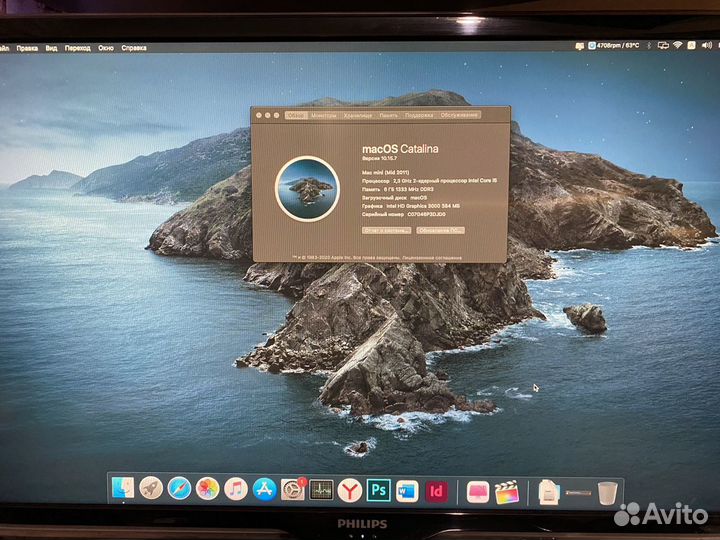The image size is (720, 540).
Task: Open Finder from the Dock
Action: pos(123,488)
